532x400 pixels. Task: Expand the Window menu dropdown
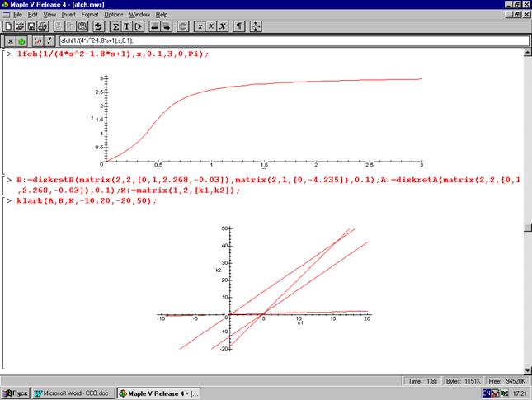[x=139, y=15]
